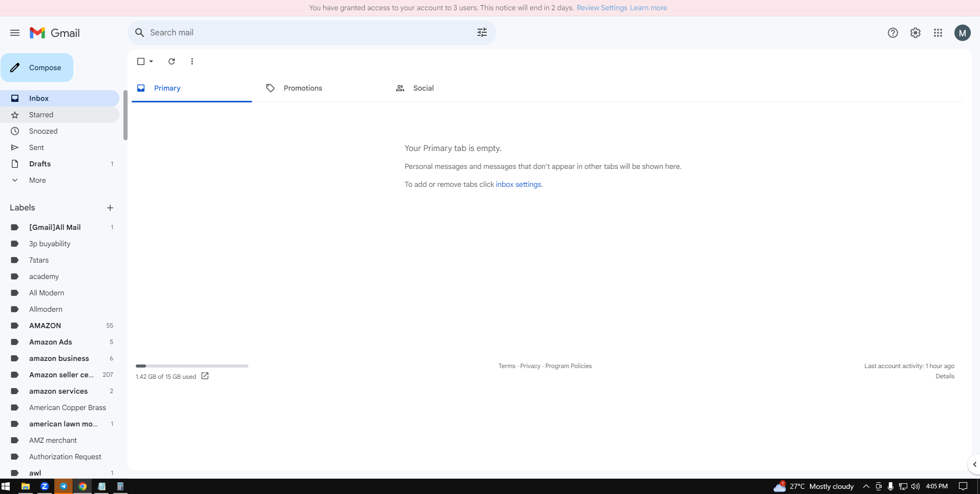Open the American Copper Brass label

(x=59, y=407)
